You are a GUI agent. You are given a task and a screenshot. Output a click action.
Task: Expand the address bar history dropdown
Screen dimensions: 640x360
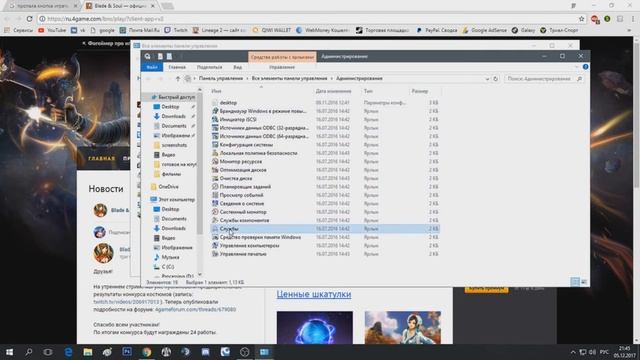click(487, 78)
